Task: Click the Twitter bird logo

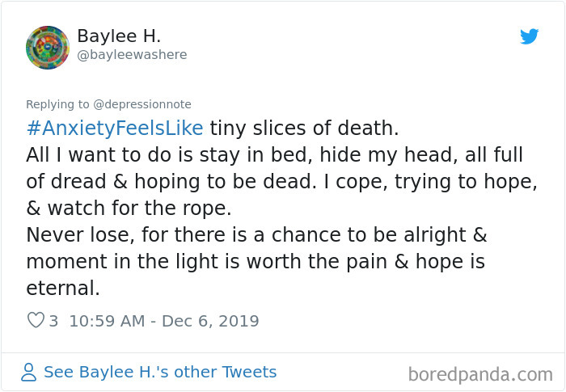Action: pos(530,37)
